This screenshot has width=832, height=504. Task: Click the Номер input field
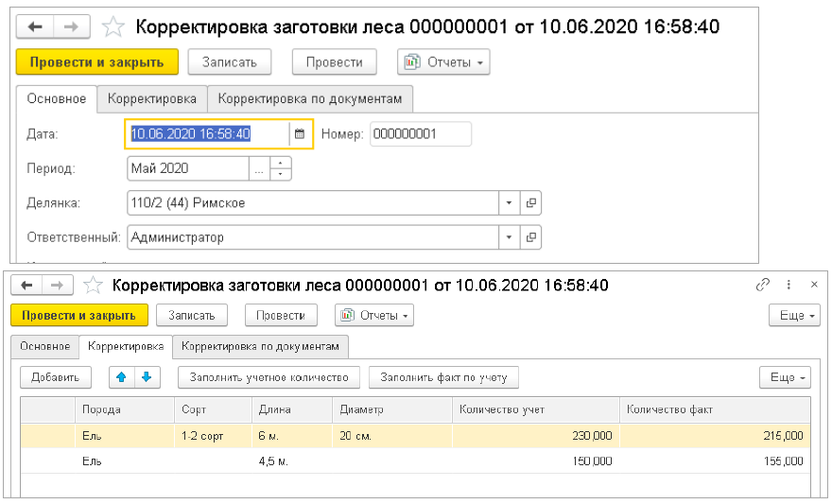pos(420,134)
